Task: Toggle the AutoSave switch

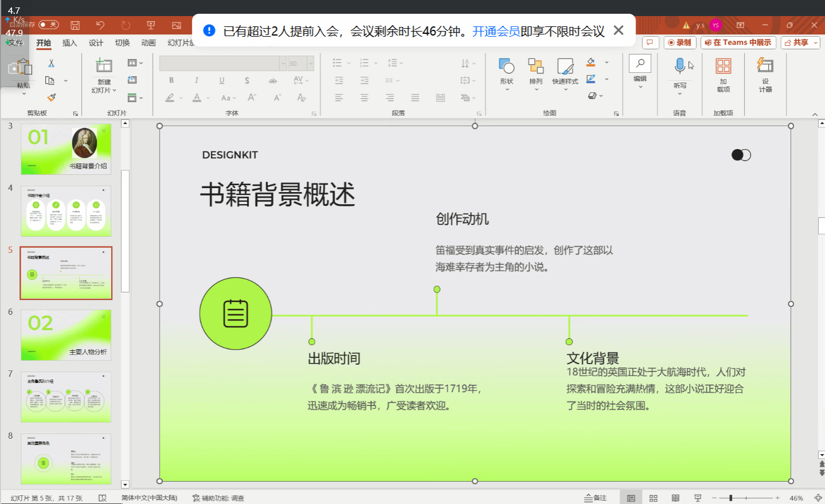Action: 49,25
